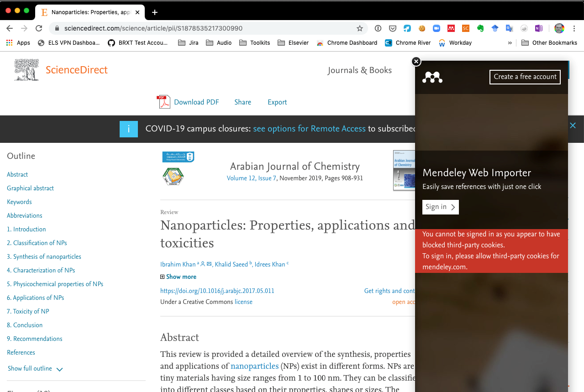
Task: Click the Zoom extension icon
Action: pyautogui.click(x=437, y=28)
